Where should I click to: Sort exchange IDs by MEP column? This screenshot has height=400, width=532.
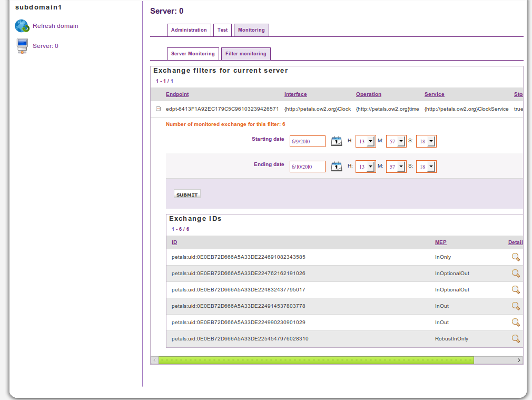440,242
